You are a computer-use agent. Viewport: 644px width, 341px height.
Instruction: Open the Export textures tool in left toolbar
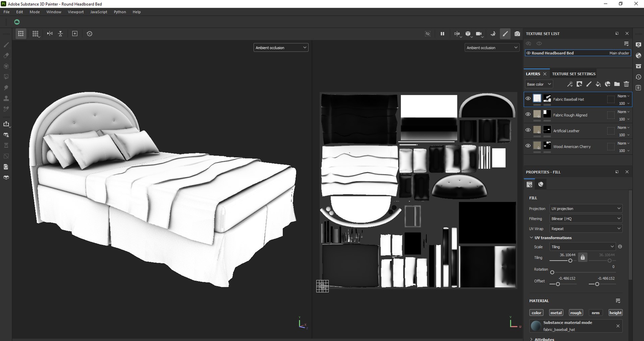6,124
